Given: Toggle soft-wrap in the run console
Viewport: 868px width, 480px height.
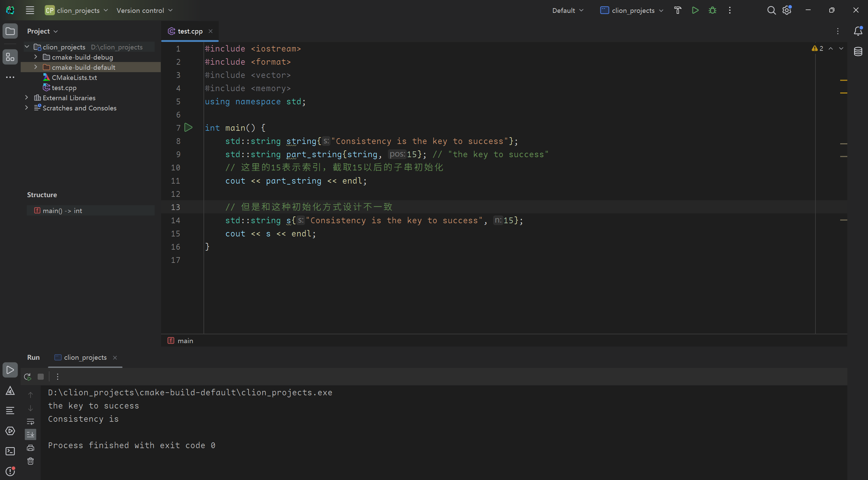Looking at the screenshot, I should [30, 421].
